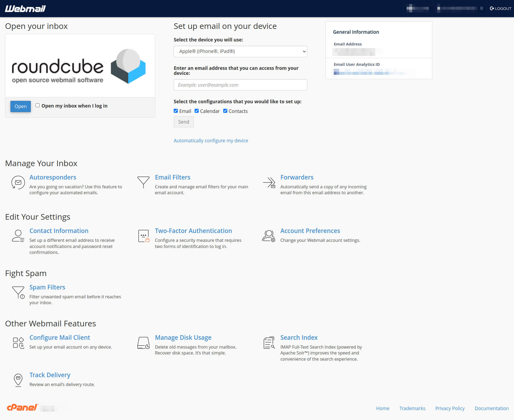Open the device selection dropdown
This screenshot has width=514, height=420.
coord(240,51)
